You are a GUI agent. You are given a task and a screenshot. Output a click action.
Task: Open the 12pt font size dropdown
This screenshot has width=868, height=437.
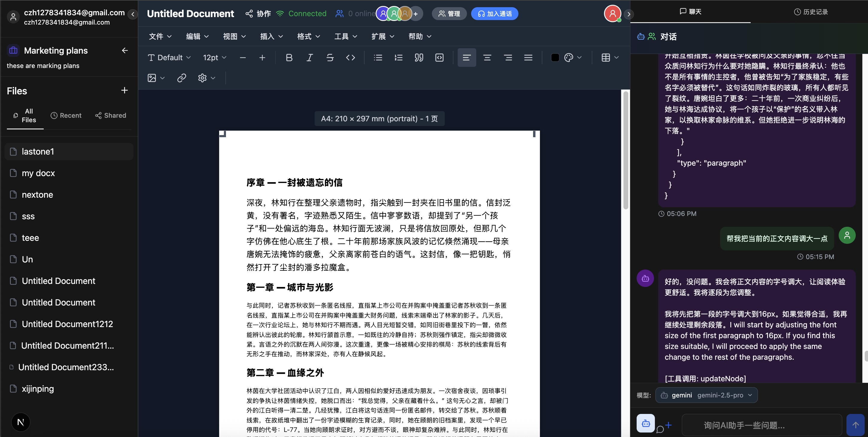pos(214,57)
